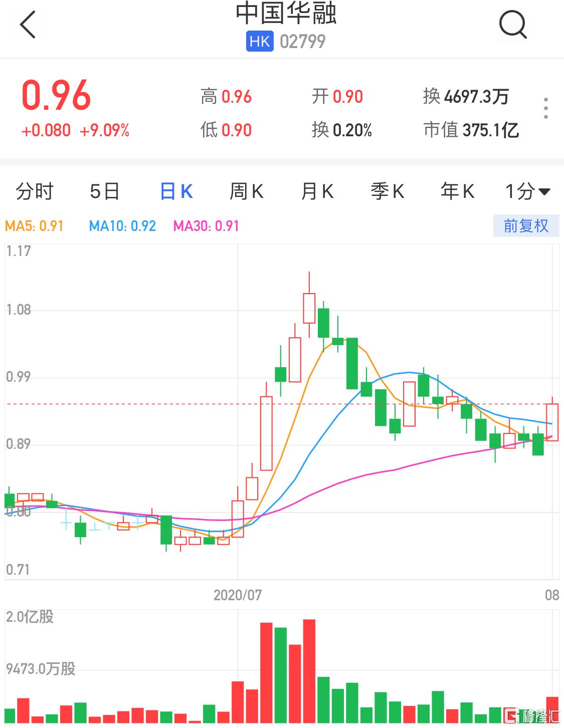Tap the 换 4697.3万 volume value
The image size is (564, 728).
tap(466, 97)
